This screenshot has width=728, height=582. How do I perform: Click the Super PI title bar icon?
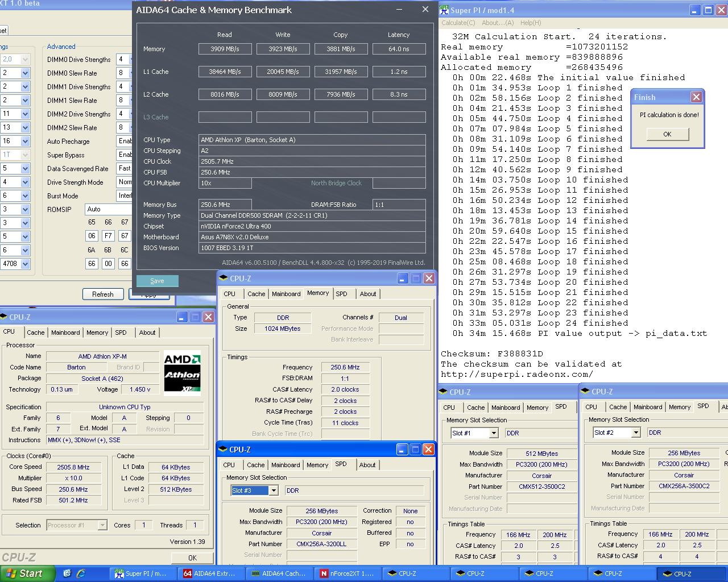pos(444,10)
